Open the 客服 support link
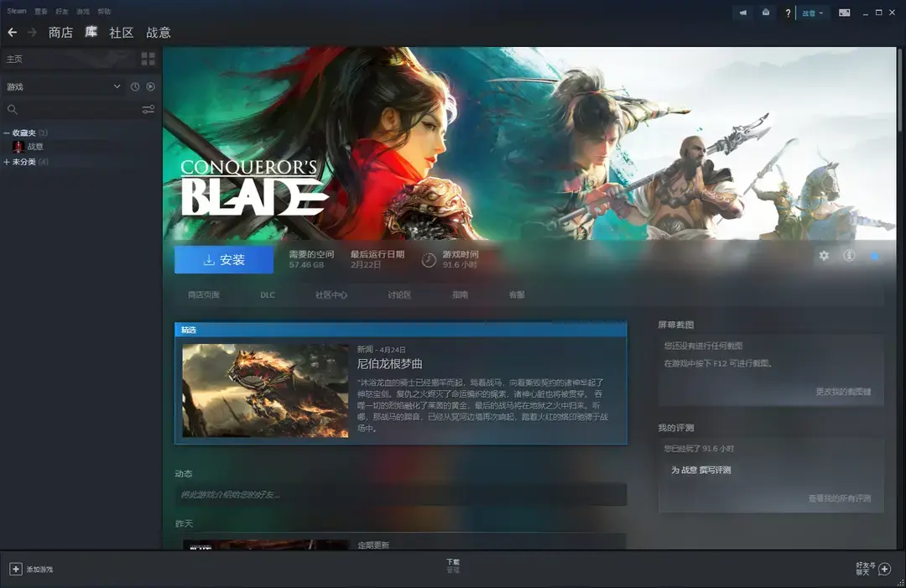This screenshot has height=588, width=906. click(517, 294)
